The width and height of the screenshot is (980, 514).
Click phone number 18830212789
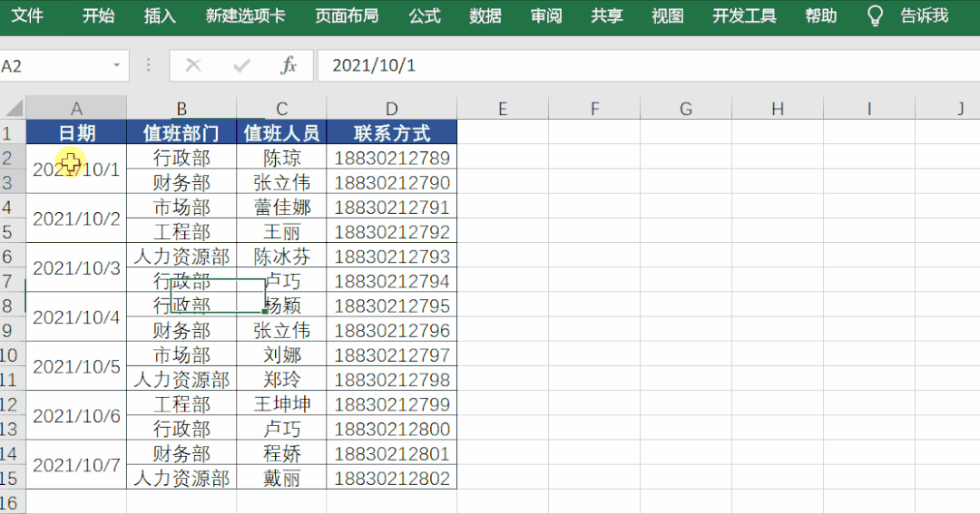point(391,158)
